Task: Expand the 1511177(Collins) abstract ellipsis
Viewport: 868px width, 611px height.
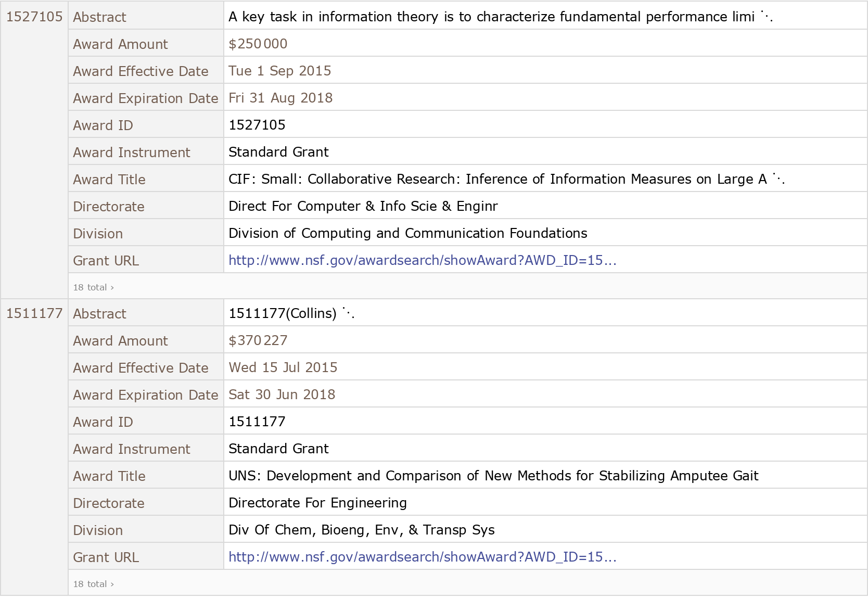Action: click(x=348, y=313)
